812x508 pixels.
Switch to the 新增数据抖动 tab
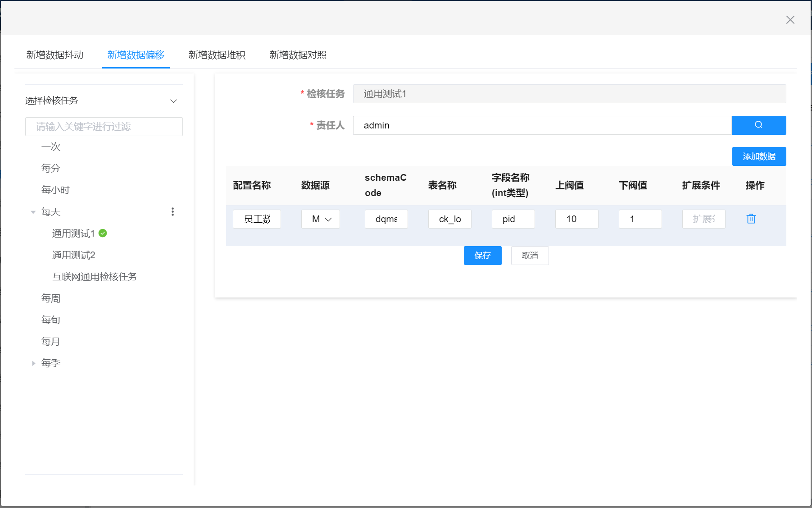coord(55,55)
